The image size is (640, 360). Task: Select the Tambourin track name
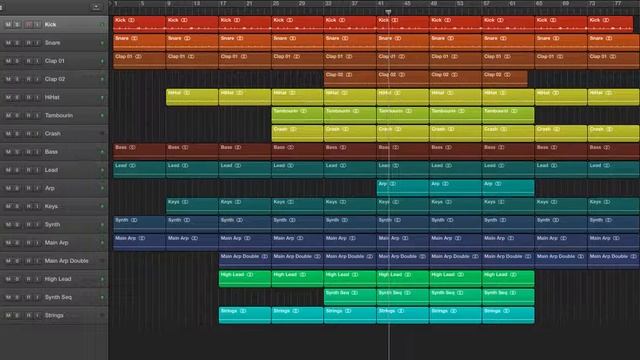tap(59, 116)
